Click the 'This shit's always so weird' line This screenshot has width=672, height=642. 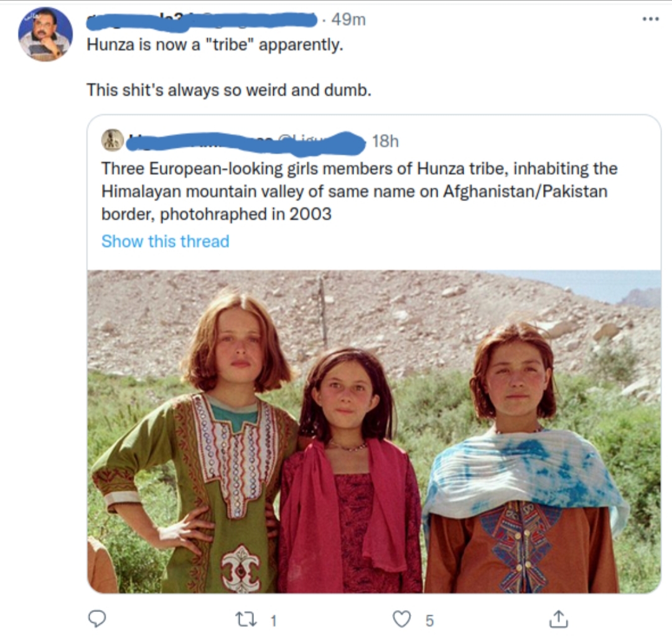[x=229, y=90]
